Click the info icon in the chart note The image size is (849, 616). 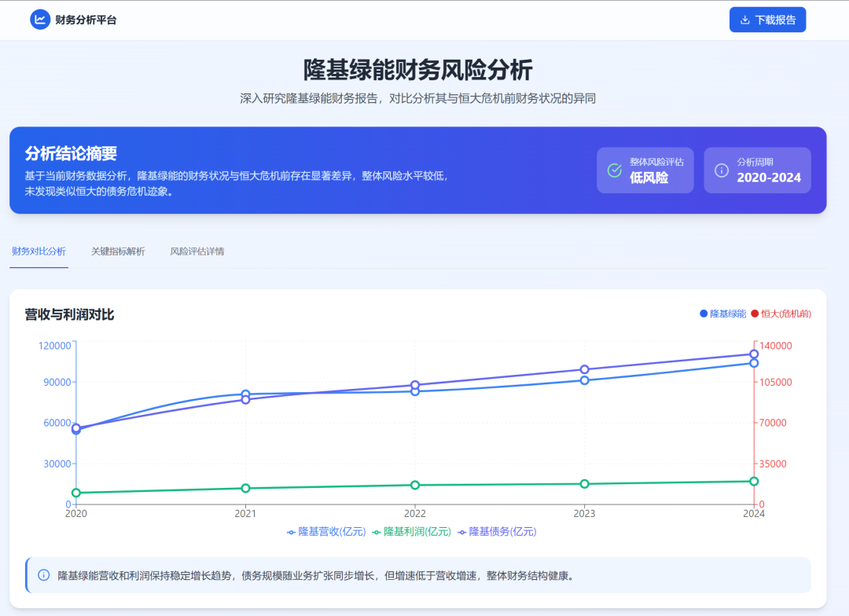44,575
